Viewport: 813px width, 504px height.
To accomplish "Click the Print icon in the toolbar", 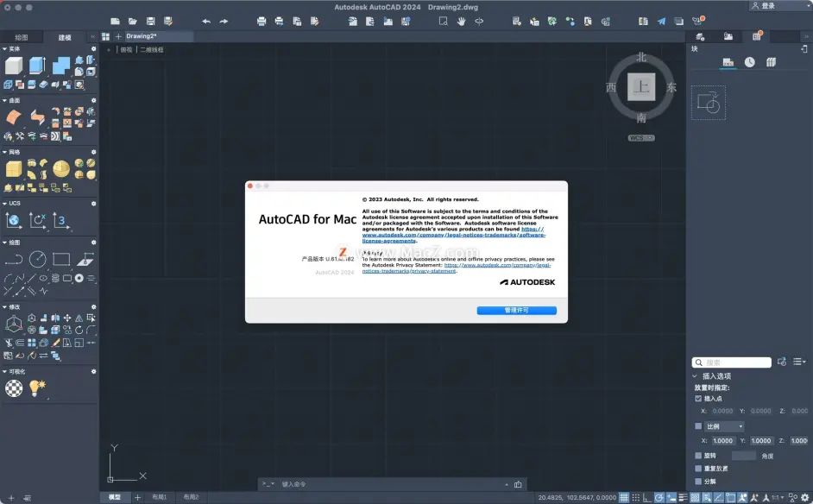I will coord(262,20).
